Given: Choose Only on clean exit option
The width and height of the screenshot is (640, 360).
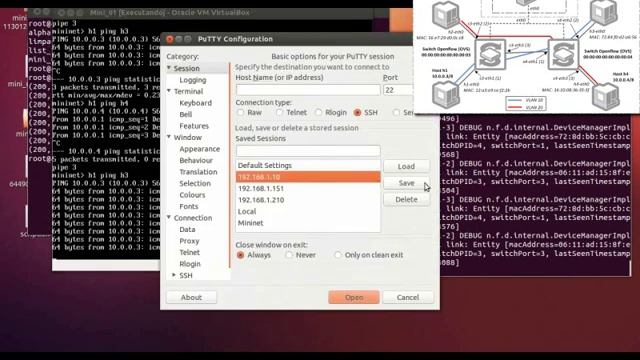Looking at the screenshot, I should [338, 255].
